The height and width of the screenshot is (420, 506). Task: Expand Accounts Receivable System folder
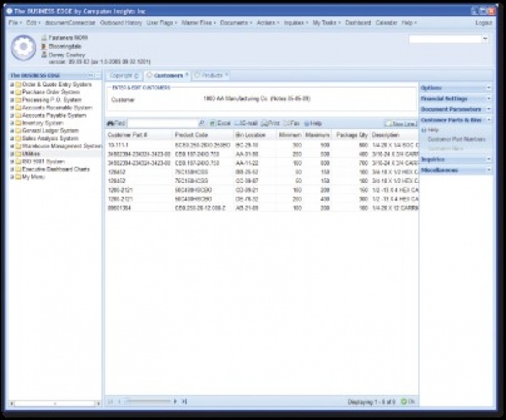click(12, 108)
